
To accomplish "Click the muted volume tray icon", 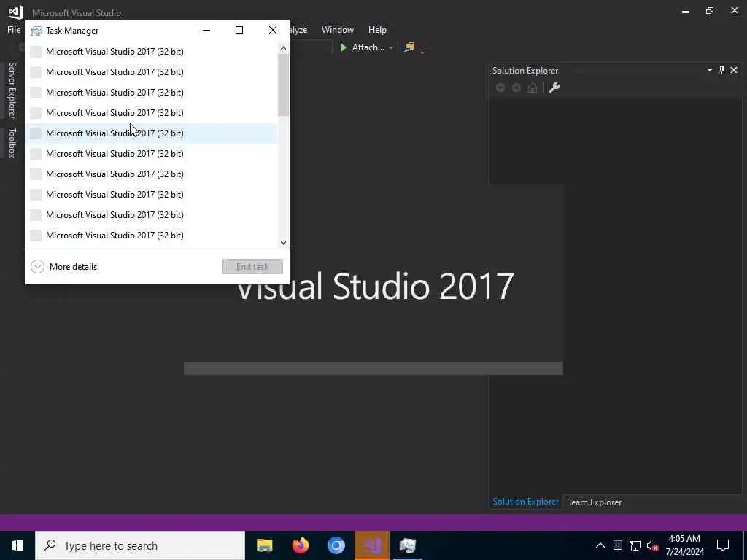I will click(x=652, y=545).
